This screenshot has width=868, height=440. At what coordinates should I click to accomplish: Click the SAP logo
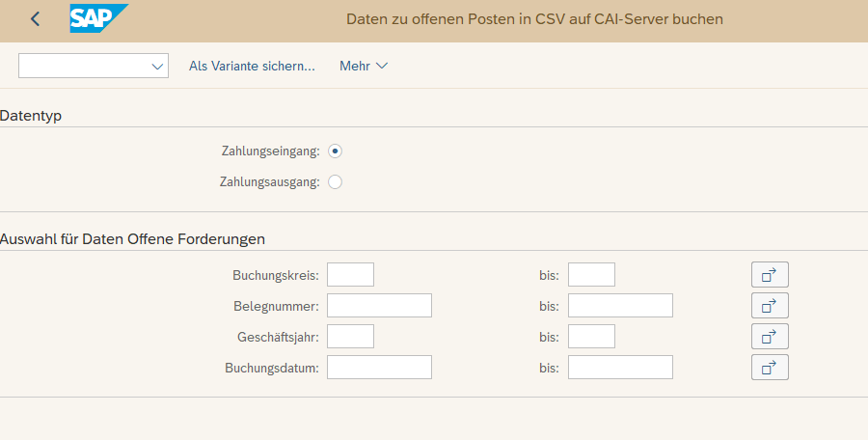click(x=98, y=19)
